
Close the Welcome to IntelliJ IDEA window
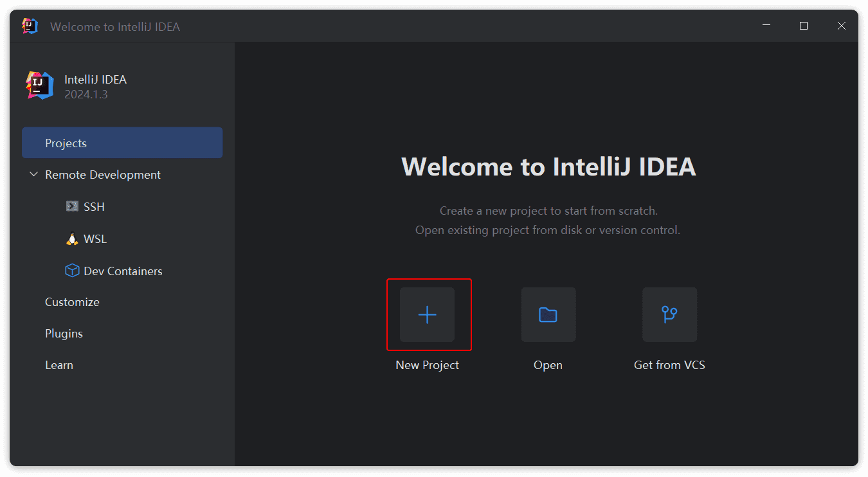click(x=841, y=26)
